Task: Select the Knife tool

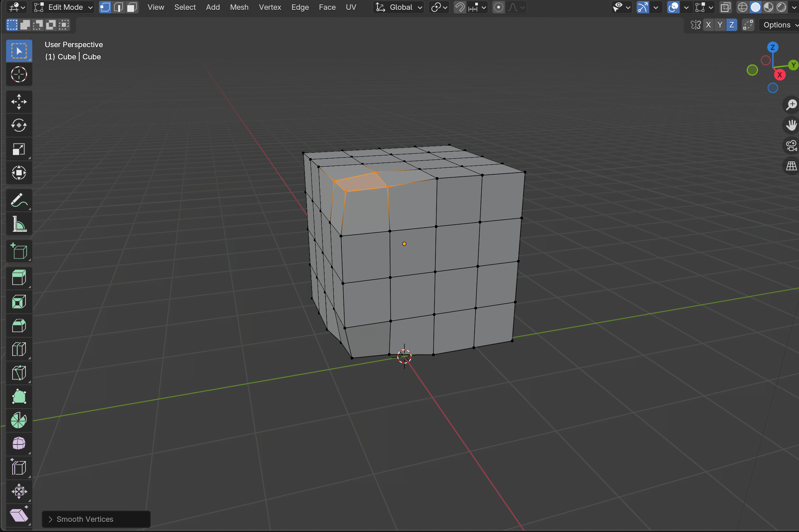Action: [19, 373]
